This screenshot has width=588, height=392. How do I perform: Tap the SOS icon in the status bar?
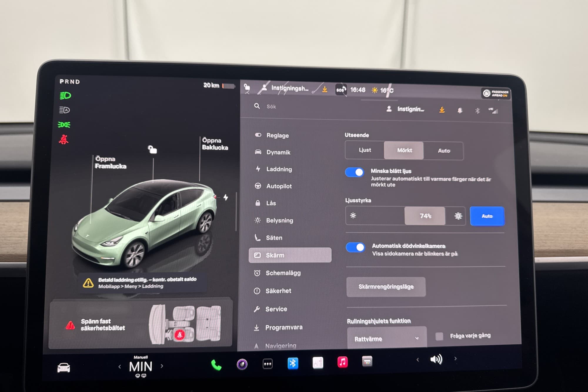tap(341, 90)
